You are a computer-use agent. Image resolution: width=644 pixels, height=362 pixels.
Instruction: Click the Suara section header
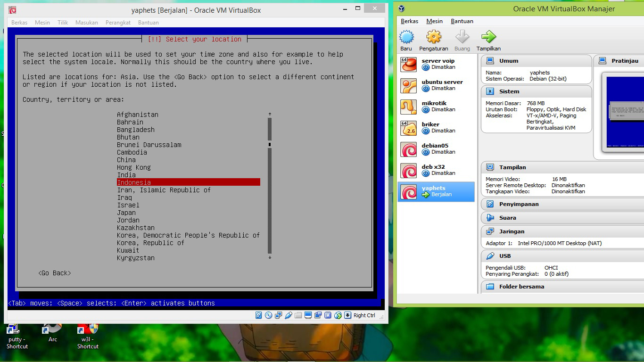[563, 218]
